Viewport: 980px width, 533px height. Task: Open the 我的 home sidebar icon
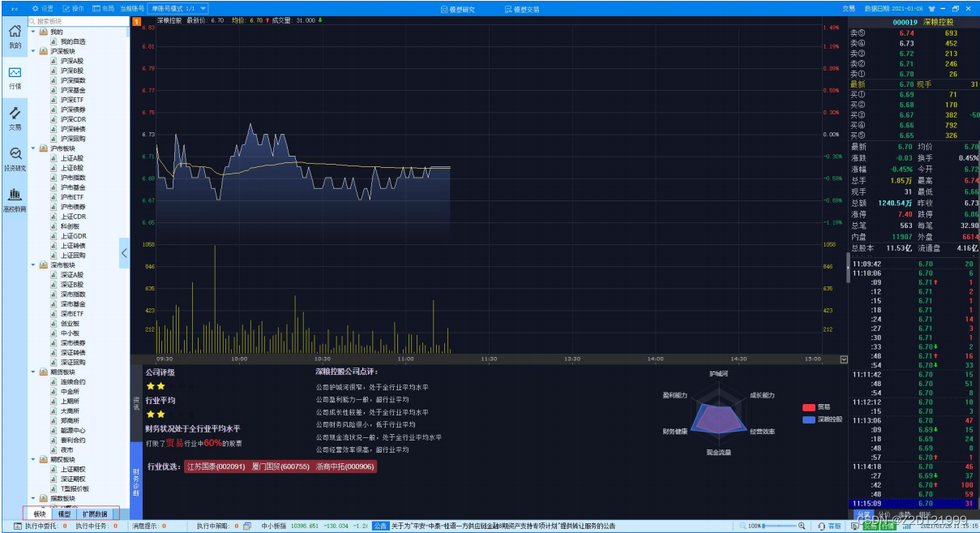(x=15, y=37)
